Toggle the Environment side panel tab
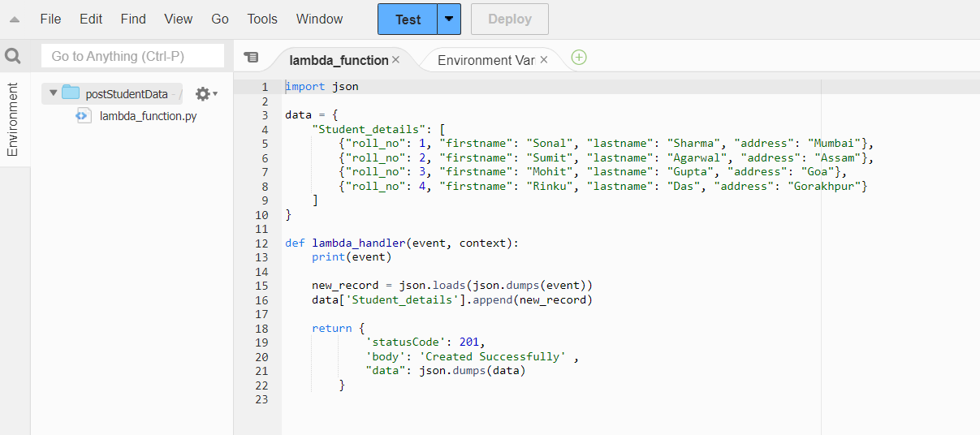The height and width of the screenshot is (435, 980). pos(14,119)
